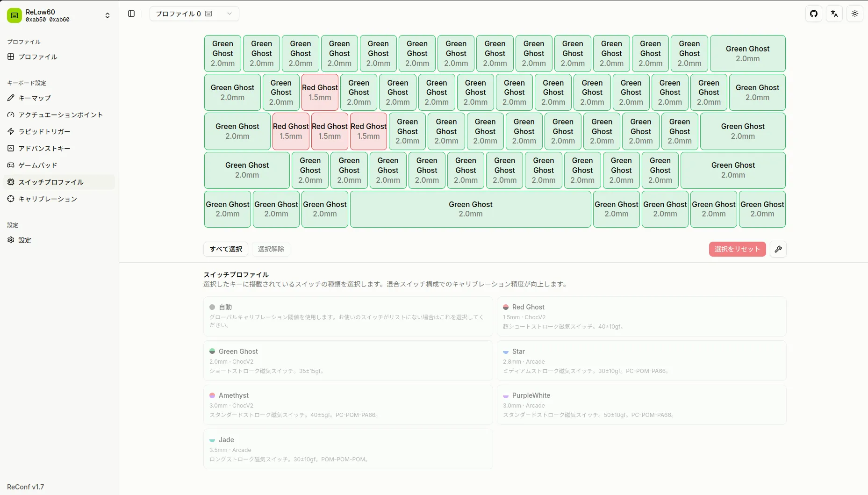Click the calibration crosshair icon
Viewport: 868px width, 495px height.
click(11, 199)
